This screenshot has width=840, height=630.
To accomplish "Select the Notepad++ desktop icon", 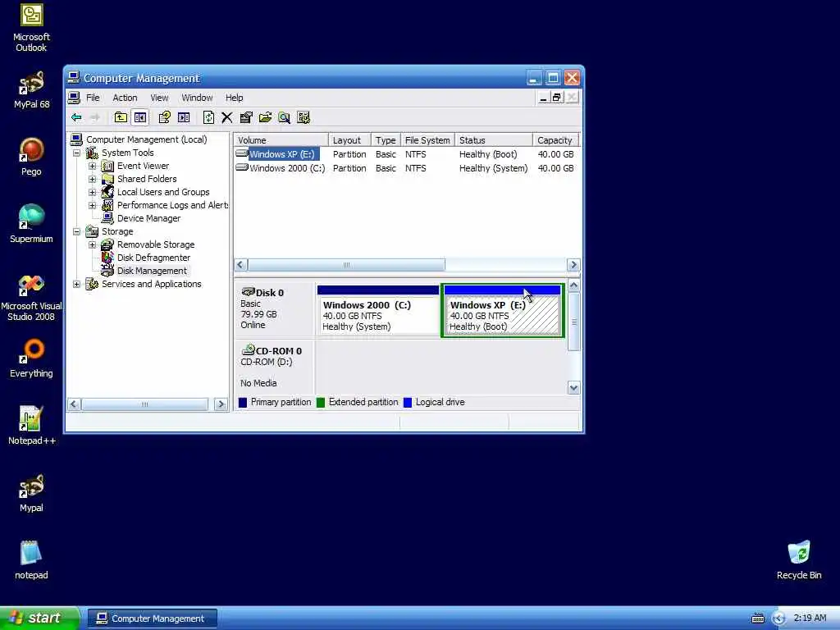I will (31, 426).
